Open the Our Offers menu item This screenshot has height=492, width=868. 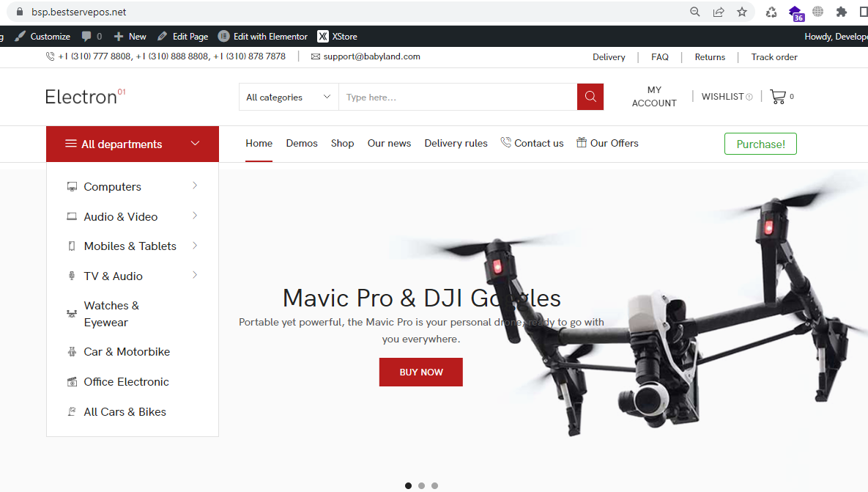(607, 143)
